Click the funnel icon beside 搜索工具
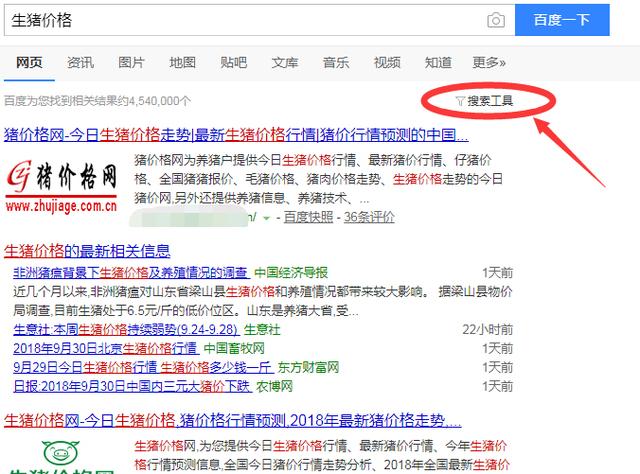The image size is (640, 474). (460, 101)
